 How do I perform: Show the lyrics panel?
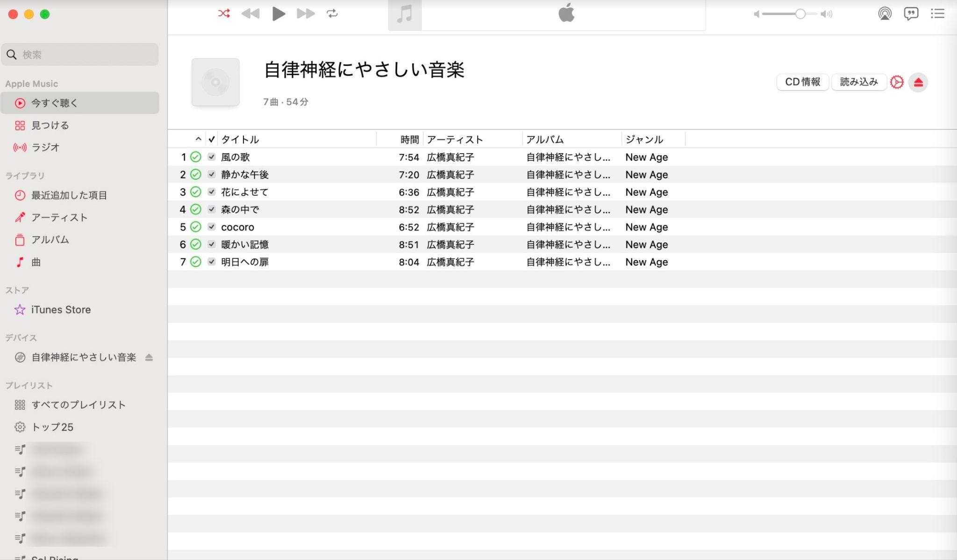[x=911, y=14]
